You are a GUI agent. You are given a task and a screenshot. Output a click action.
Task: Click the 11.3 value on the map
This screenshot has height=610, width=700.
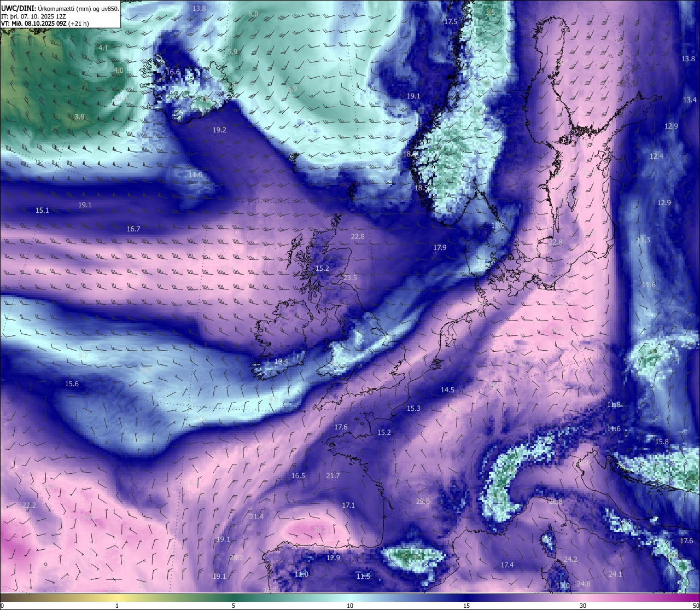[x=643, y=240]
